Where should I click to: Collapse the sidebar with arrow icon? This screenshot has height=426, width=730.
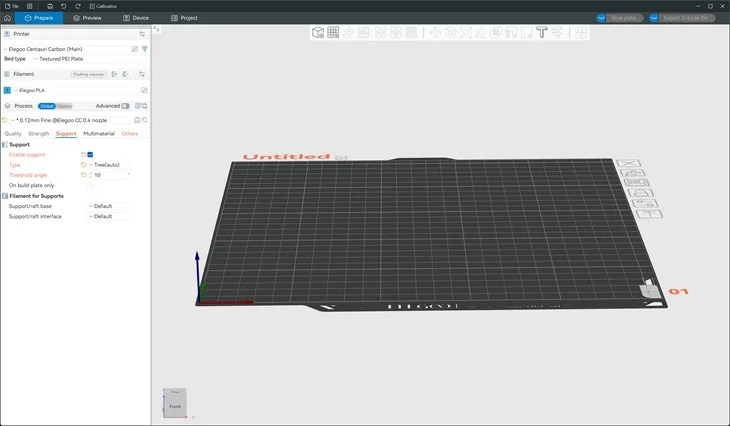(x=157, y=29)
